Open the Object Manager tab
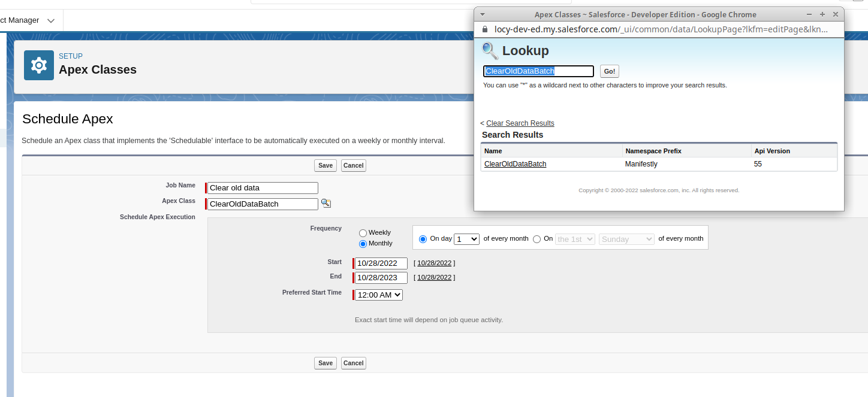Image resolution: width=868 pixels, height=397 pixels. tap(20, 20)
